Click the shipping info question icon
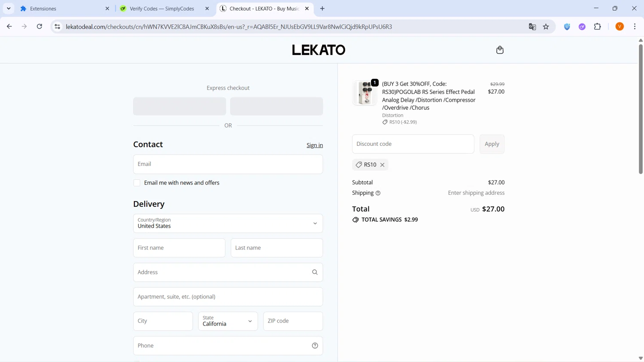The width and height of the screenshot is (644, 362). [378, 193]
